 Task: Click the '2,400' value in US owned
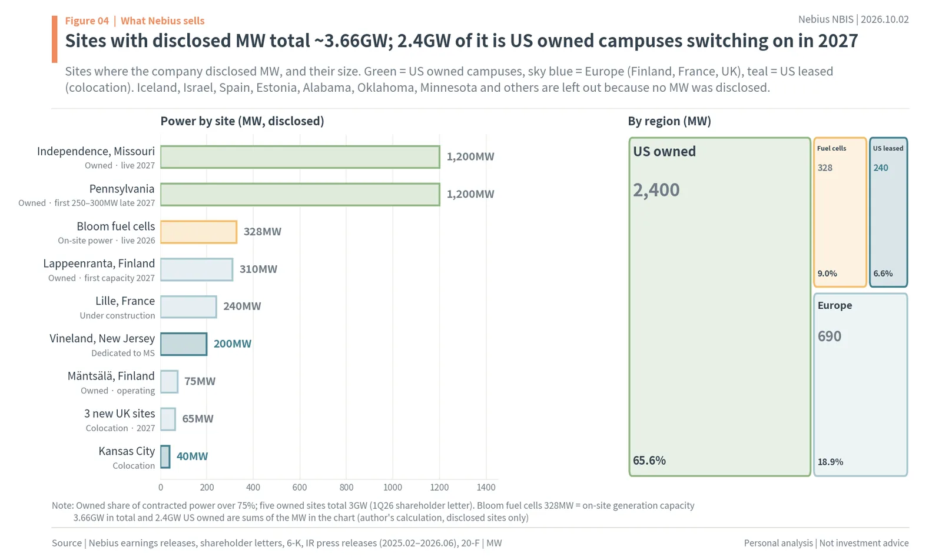point(656,190)
